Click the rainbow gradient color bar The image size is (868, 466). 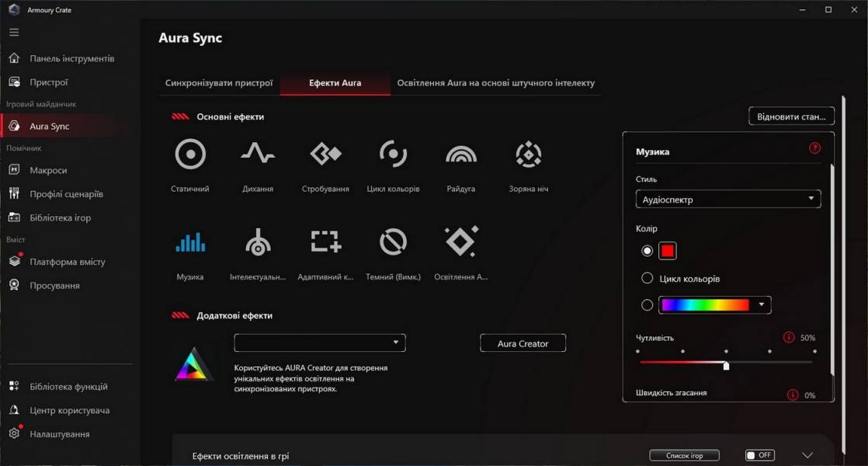[705, 304]
